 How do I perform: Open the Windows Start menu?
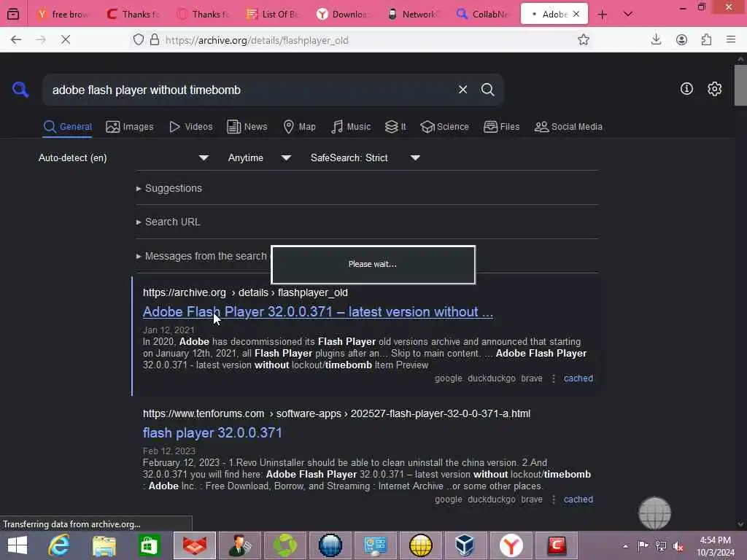(x=18, y=545)
